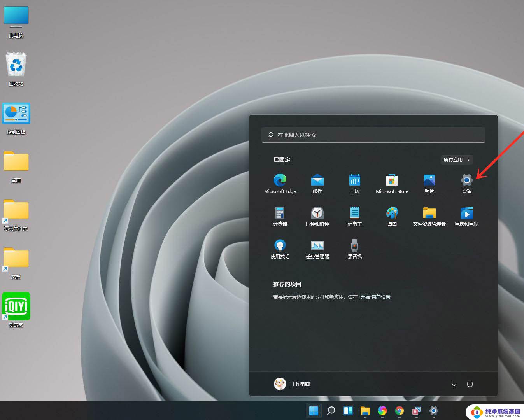Open the 照片 photos app
This screenshot has height=420, width=524.
[429, 184]
